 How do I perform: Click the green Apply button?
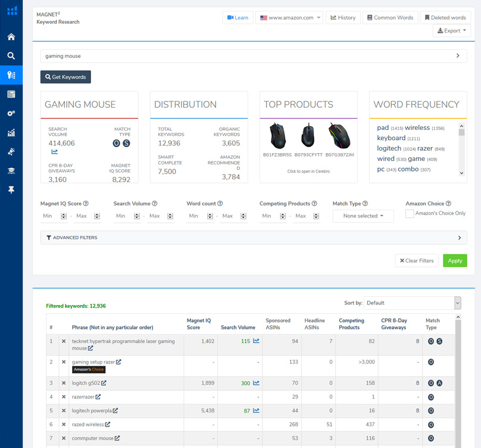(x=455, y=261)
